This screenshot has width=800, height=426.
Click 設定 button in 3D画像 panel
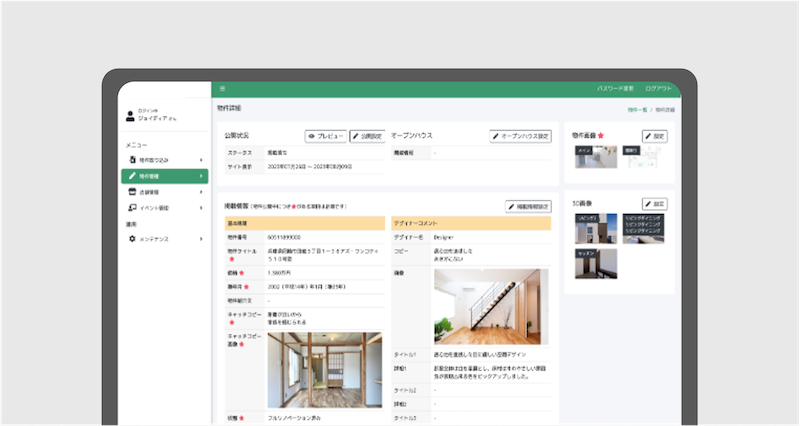655,204
